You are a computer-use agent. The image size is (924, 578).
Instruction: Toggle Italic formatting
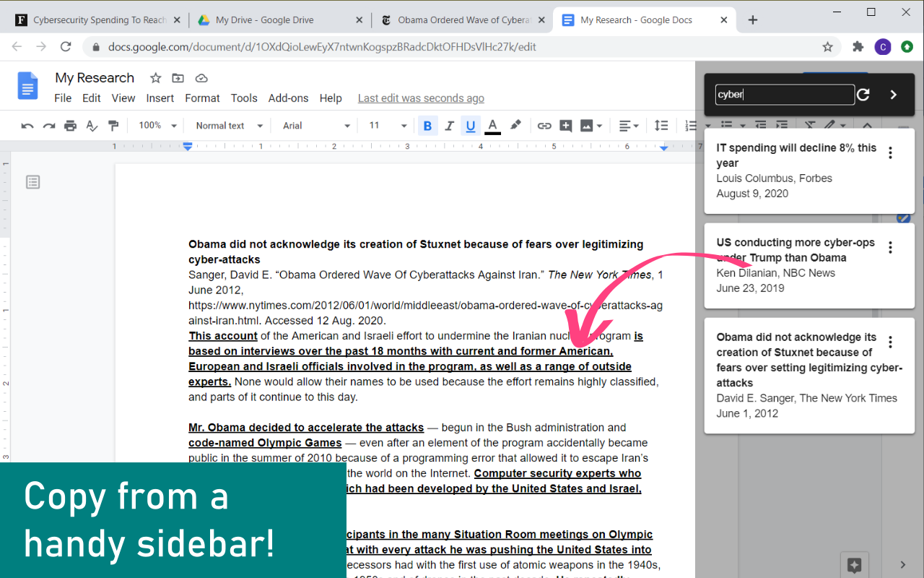point(449,126)
